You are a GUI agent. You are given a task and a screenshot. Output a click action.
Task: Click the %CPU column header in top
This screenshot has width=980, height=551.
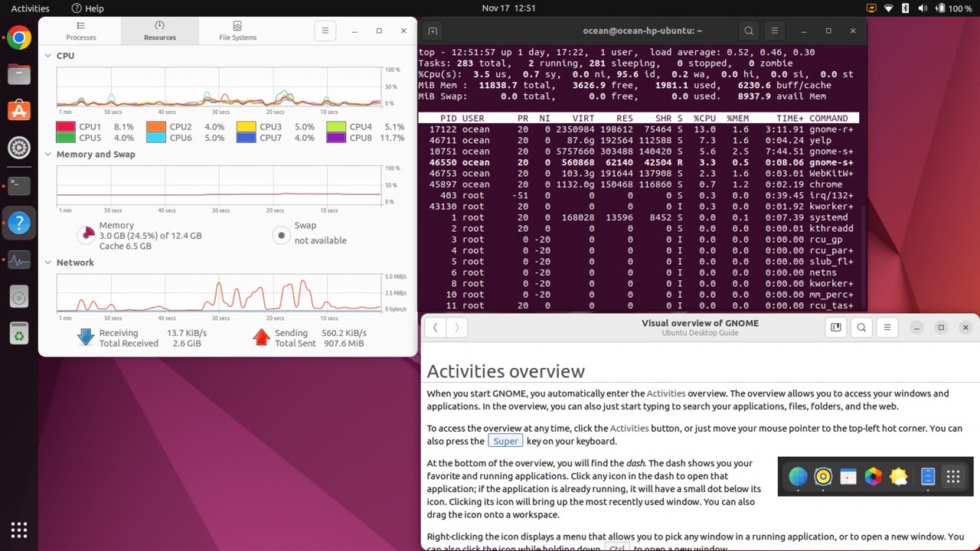[x=704, y=119]
